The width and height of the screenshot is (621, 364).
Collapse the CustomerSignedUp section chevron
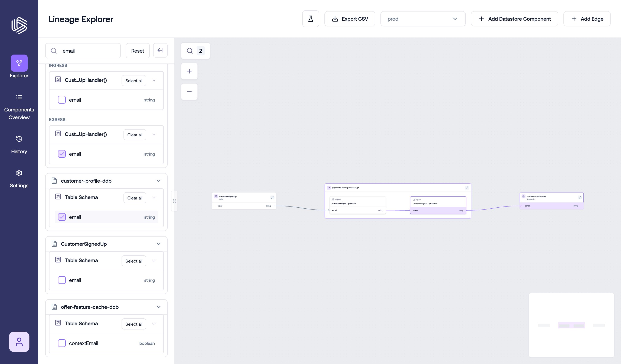(x=159, y=244)
